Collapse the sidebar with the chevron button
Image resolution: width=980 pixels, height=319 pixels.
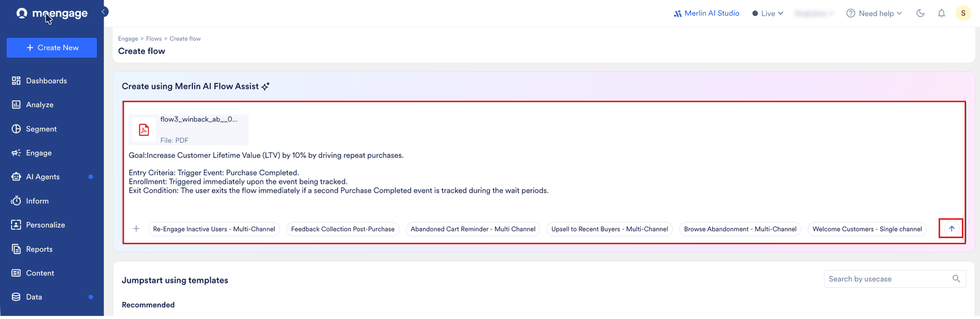tap(104, 12)
